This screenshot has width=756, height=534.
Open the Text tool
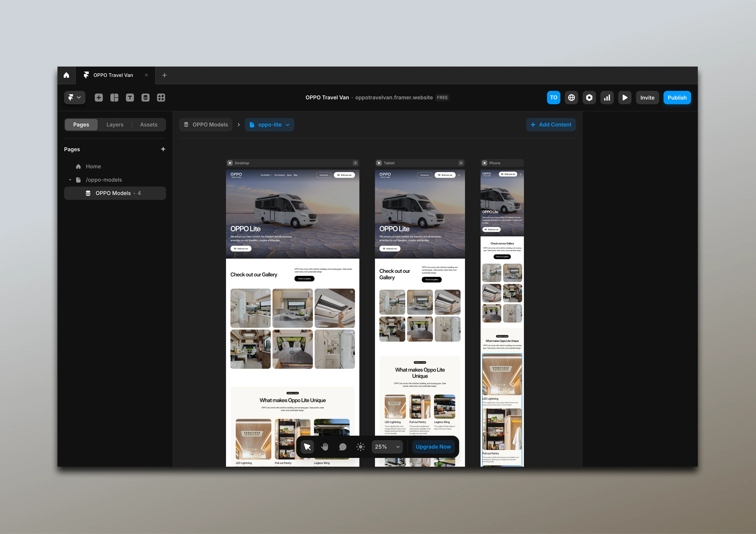click(x=130, y=98)
